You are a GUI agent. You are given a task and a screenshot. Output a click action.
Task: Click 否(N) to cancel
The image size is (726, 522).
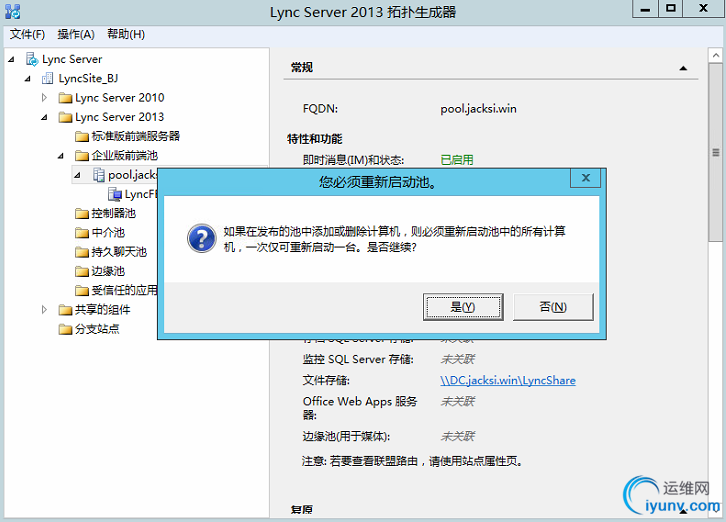click(553, 307)
